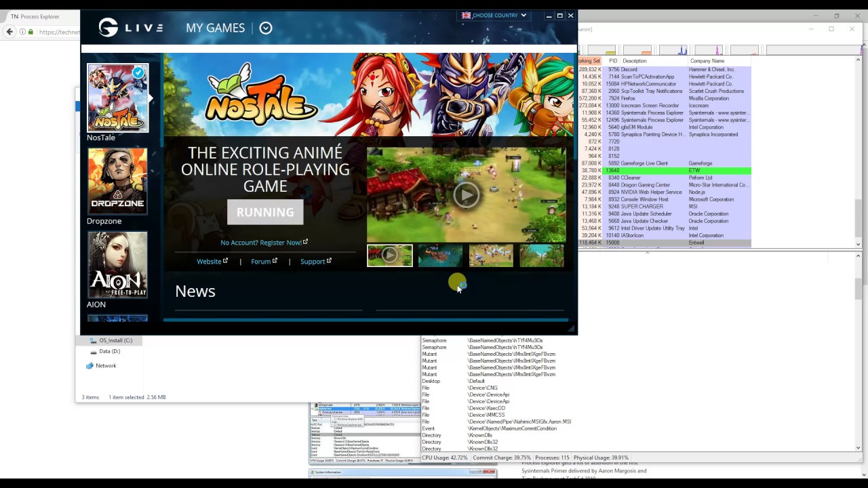This screenshot has width=868, height=488.
Task: Open the NosTale Support link
Action: (x=316, y=262)
